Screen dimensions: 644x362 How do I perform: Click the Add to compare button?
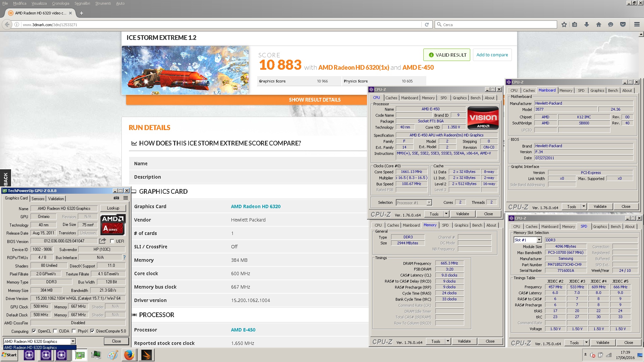[x=492, y=55]
